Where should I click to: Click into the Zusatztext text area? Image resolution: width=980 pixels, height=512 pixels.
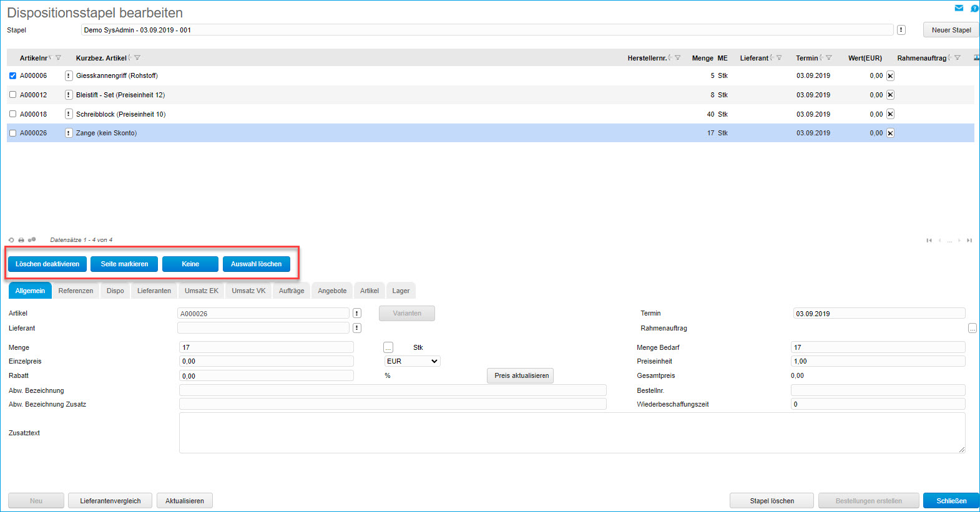coord(571,433)
